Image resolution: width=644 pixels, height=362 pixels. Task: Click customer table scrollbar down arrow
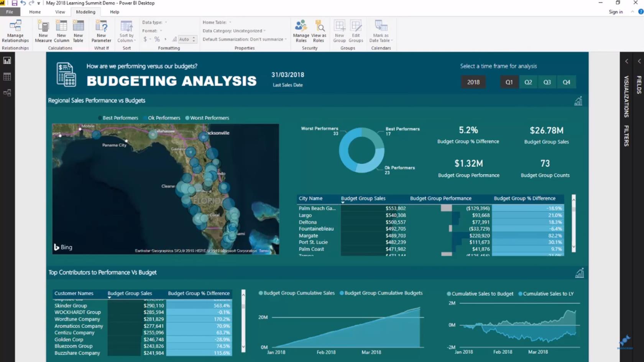[243, 347]
